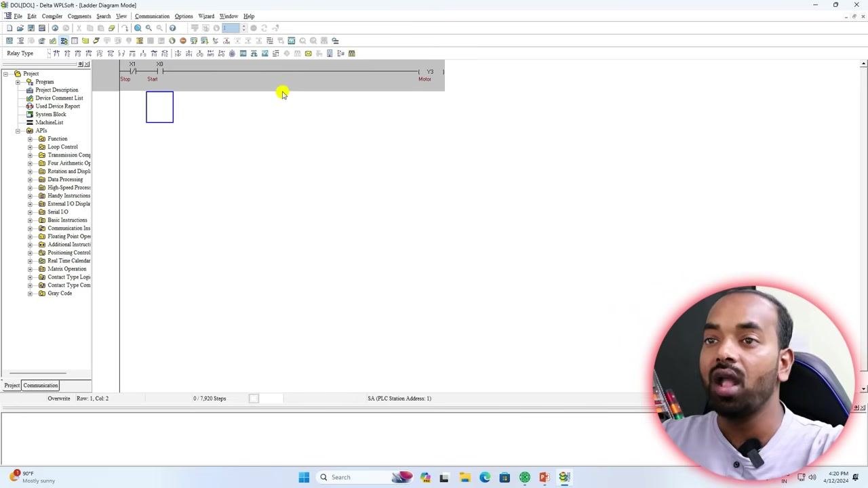Expand the Data Processing folder
This screenshot has height=488, width=868.
(x=30, y=180)
